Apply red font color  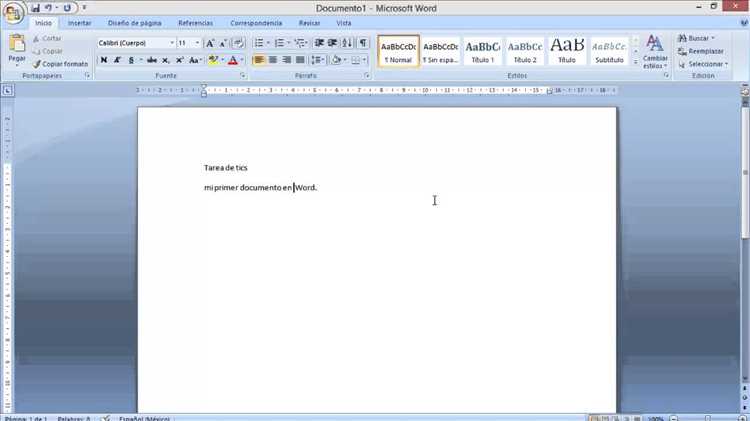(233, 60)
